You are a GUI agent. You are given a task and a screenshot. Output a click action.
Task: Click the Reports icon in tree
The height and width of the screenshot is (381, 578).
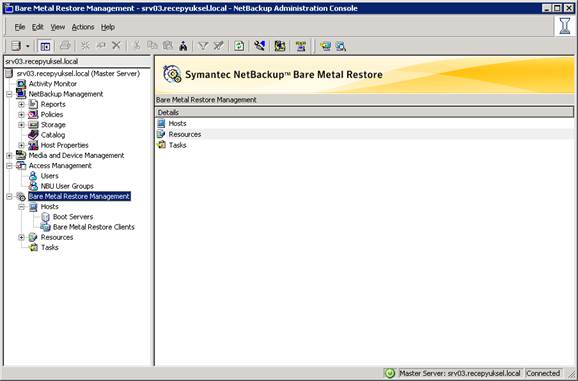pos(33,104)
